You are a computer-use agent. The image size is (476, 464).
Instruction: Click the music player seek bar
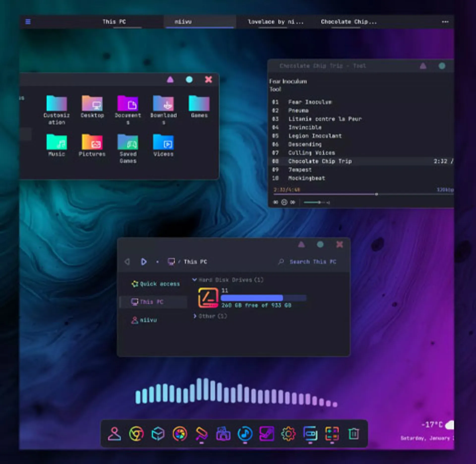coord(363,194)
